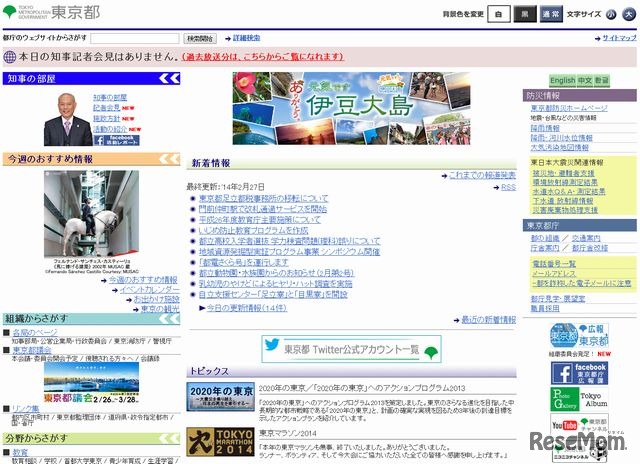Open the これまでの報道発表 link
Image resolution: width=640 pixels, height=464 pixels.
point(482,175)
